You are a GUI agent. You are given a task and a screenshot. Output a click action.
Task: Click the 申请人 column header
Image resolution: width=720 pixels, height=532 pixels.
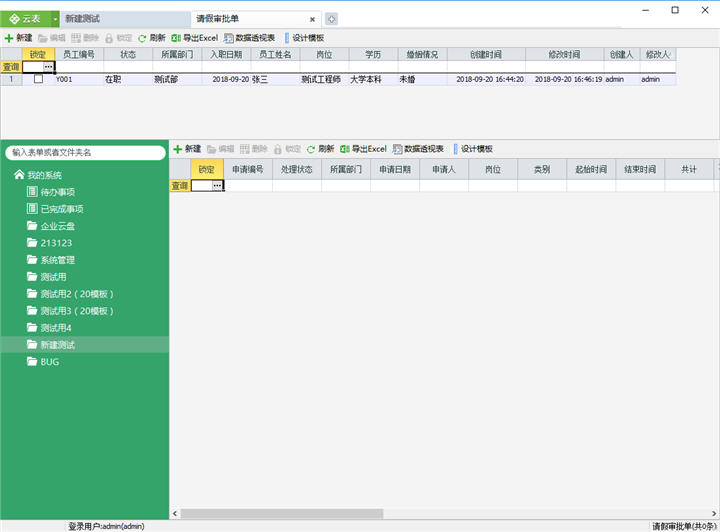click(444, 169)
